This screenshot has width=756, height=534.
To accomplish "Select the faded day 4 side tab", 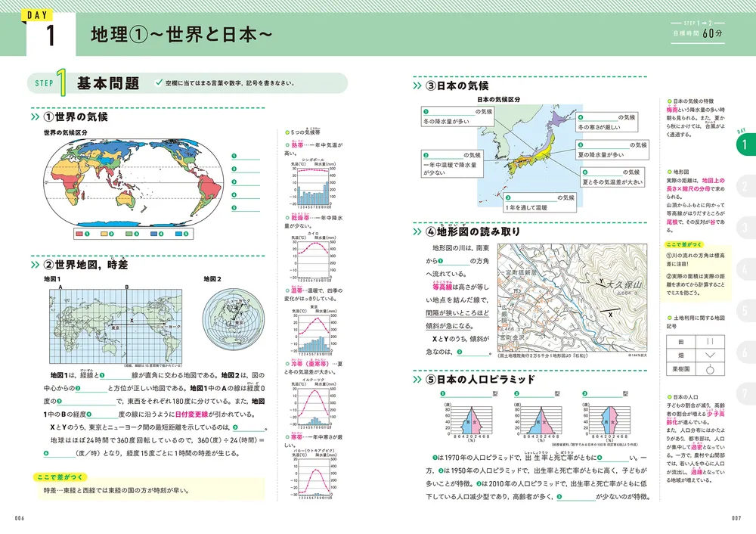I will (x=745, y=270).
